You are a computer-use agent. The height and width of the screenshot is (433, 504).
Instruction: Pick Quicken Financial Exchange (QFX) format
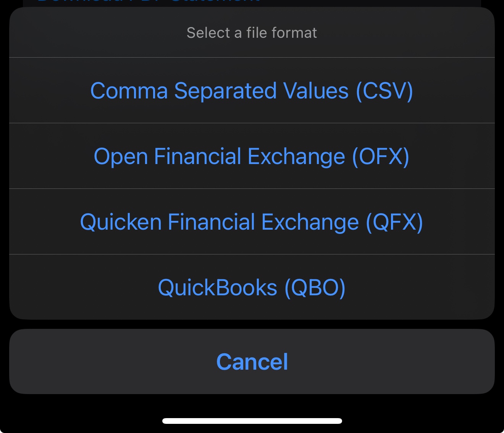[x=252, y=222]
